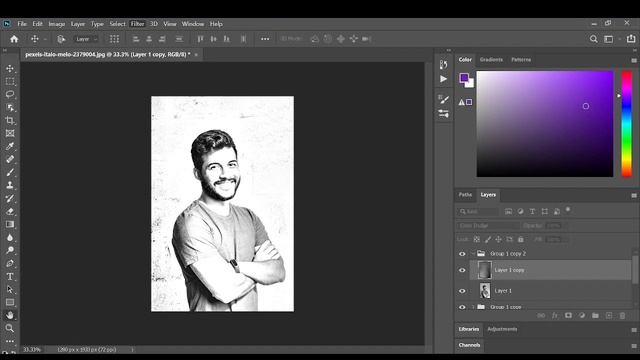Screen dimensions: 640x360
Task: Select the Crop tool
Action: click(10, 120)
